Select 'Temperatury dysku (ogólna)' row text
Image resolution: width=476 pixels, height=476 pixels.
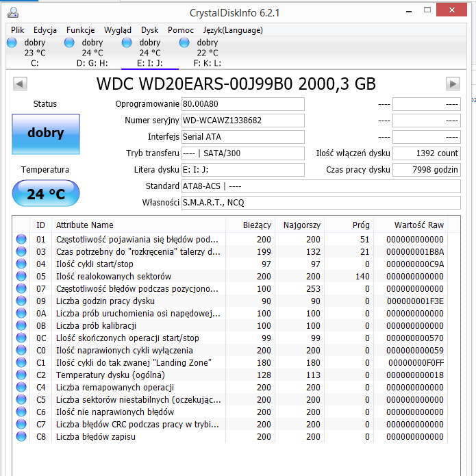click(x=110, y=375)
